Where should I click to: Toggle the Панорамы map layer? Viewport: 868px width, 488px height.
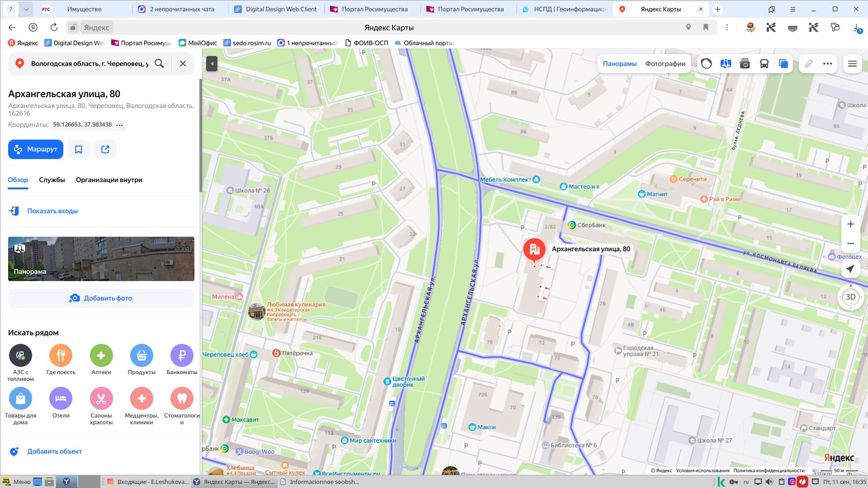(620, 64)
